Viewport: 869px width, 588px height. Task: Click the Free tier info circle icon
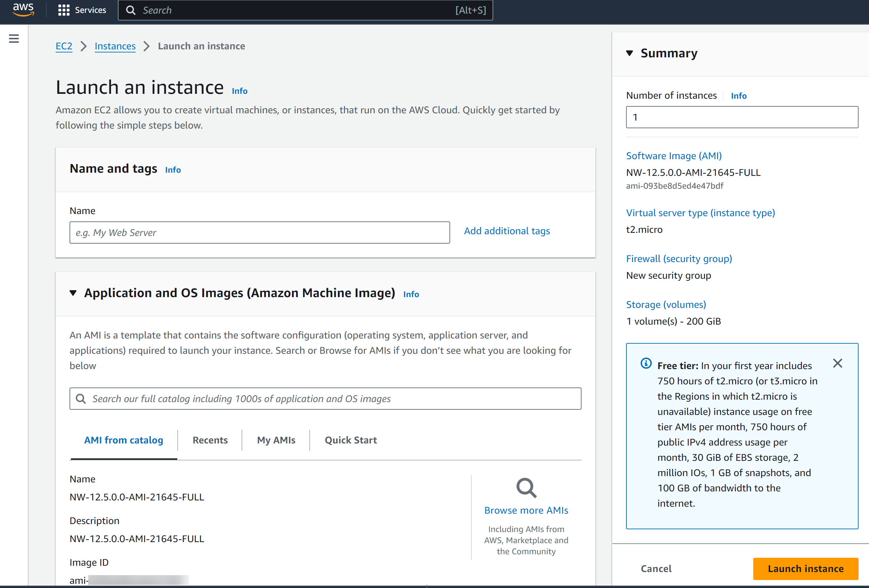click(x=646, y=364)
